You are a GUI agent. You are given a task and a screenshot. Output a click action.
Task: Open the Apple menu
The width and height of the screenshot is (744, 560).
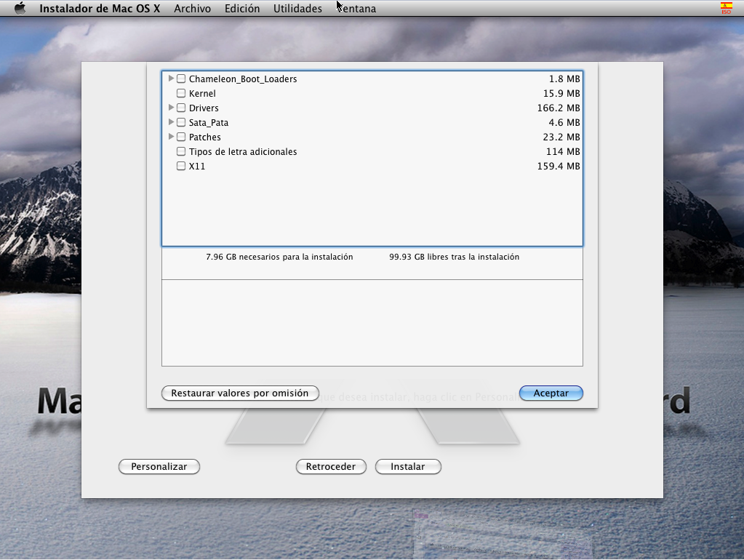pos(20,9)
